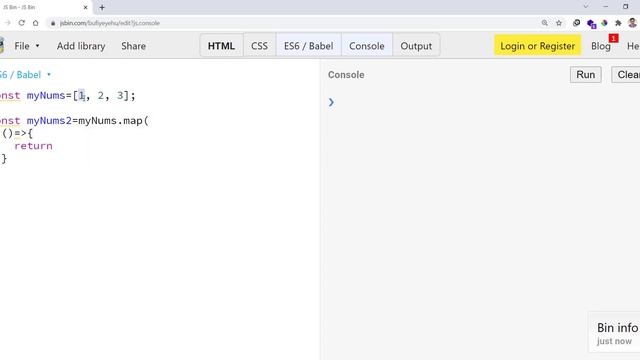Image resolution: width=640 pixels, height=360 pixels.
Task: Reload the page with the refresh icon
Action: pyautogui.click(x=22, y=23)
